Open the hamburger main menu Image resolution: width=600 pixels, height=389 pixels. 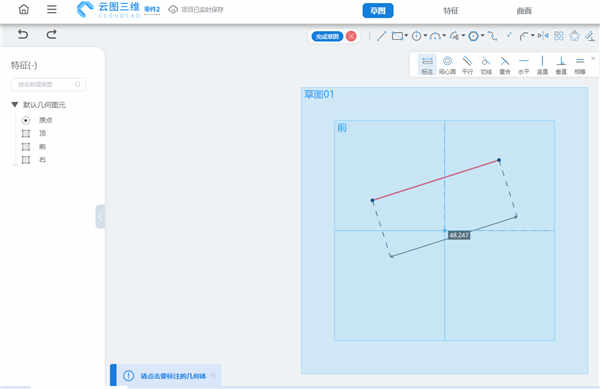(x=52, y=9)
